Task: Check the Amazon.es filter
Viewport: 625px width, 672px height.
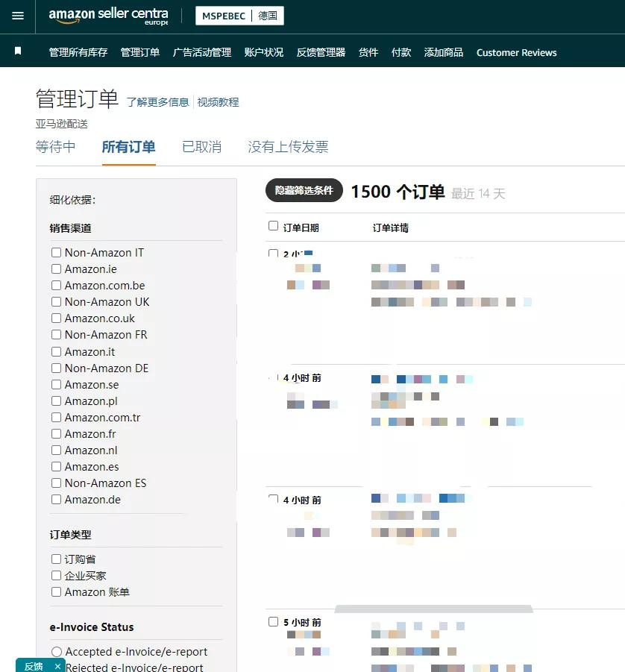Action: (56, 466)
